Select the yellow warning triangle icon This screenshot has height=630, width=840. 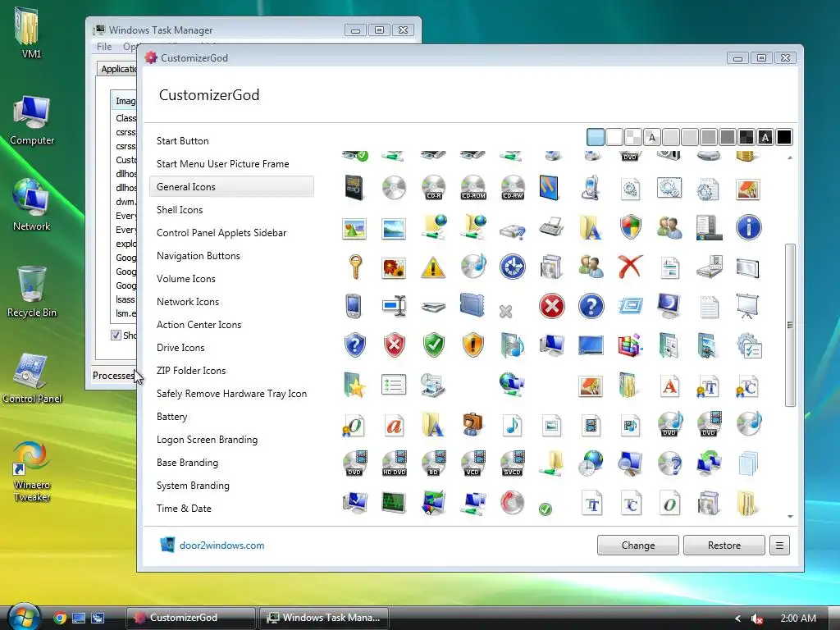[433, 267]
